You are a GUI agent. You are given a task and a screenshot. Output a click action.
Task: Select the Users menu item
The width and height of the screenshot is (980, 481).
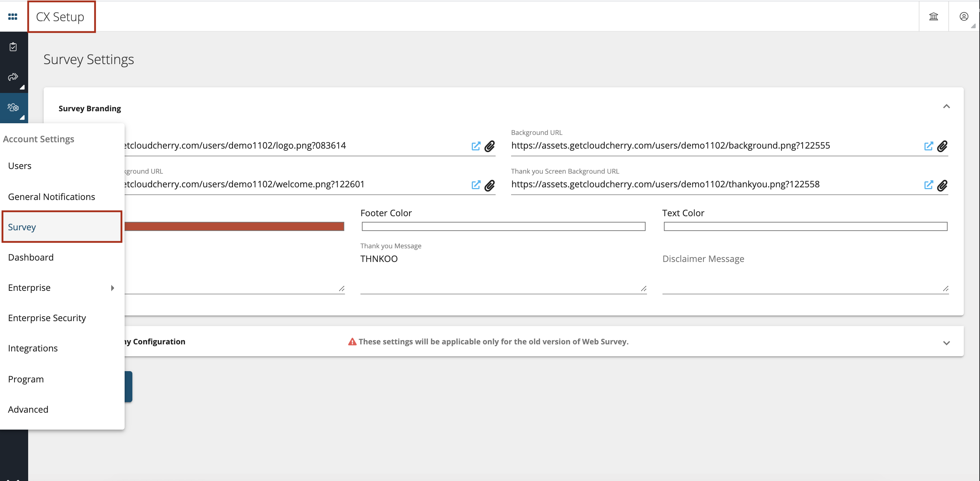click(x=19, y=166)
